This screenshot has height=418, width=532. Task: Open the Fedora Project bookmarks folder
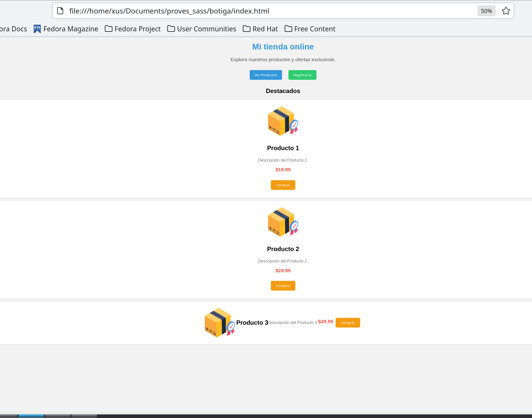pos(133,29)
